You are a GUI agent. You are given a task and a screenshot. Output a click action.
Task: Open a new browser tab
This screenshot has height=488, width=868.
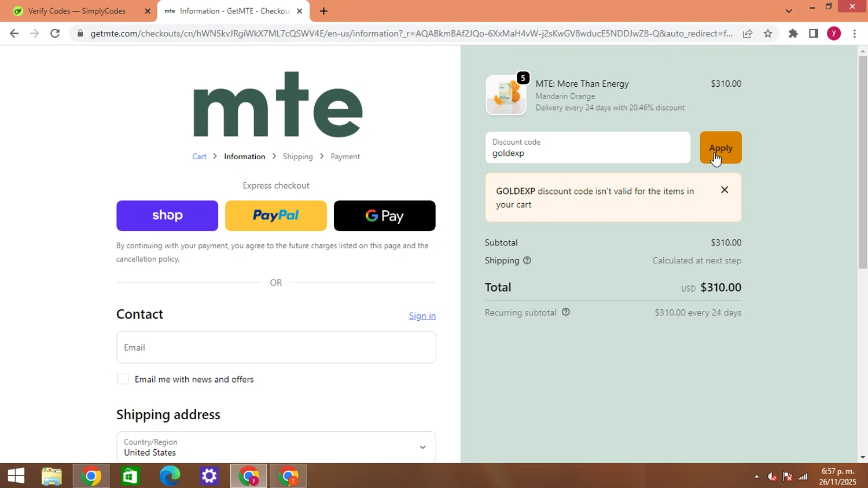coord(323,11)
